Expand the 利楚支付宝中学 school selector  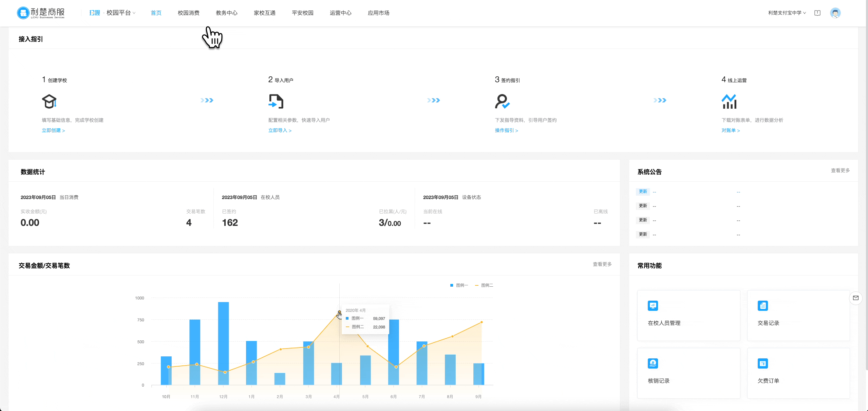click(787, 13)
